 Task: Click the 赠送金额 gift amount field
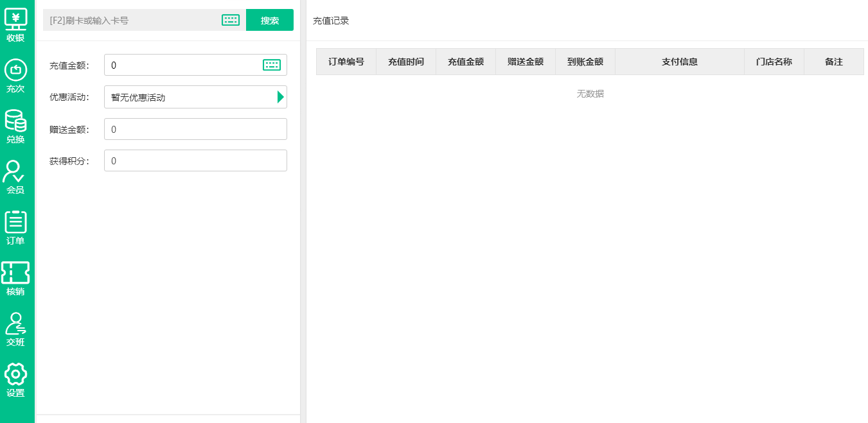195,129
